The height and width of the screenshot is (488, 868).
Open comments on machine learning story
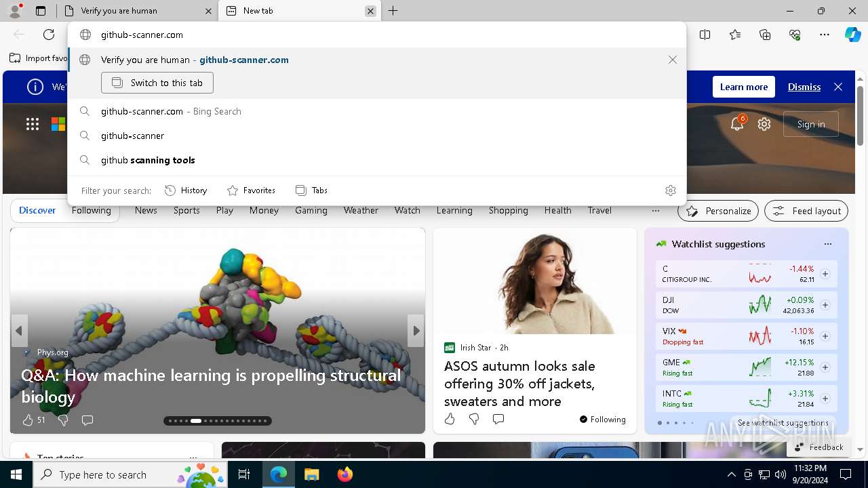coord(87,420)
